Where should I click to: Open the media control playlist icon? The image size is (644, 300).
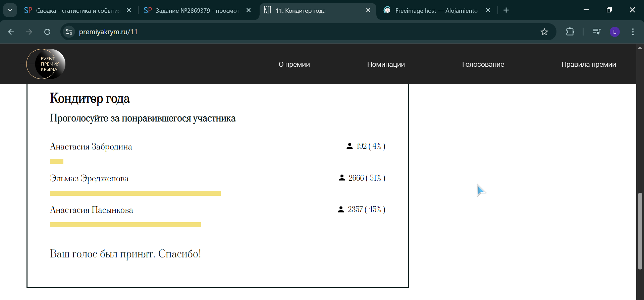[597, 32]
